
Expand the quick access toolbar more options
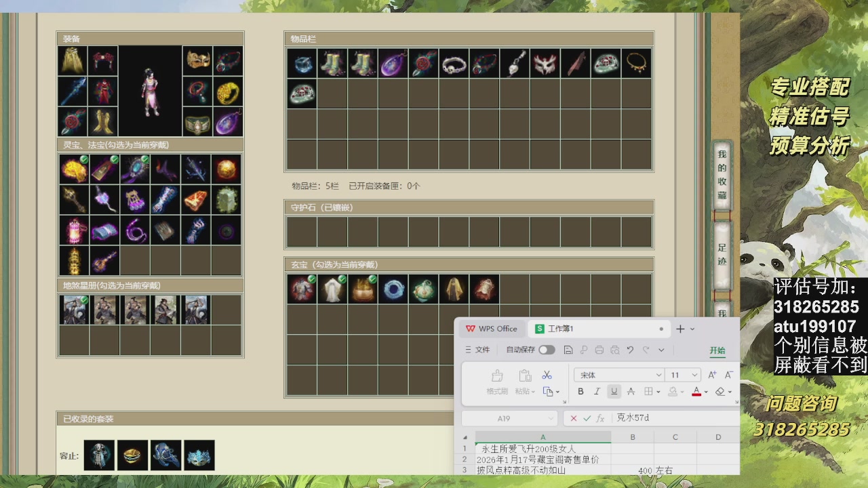pos(661,350)
